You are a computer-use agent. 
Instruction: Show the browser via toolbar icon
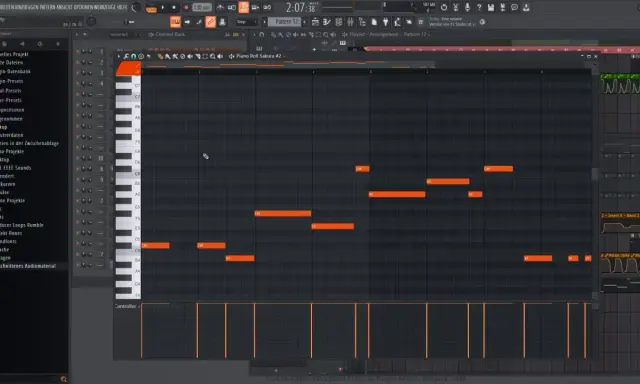click(362, 22)
